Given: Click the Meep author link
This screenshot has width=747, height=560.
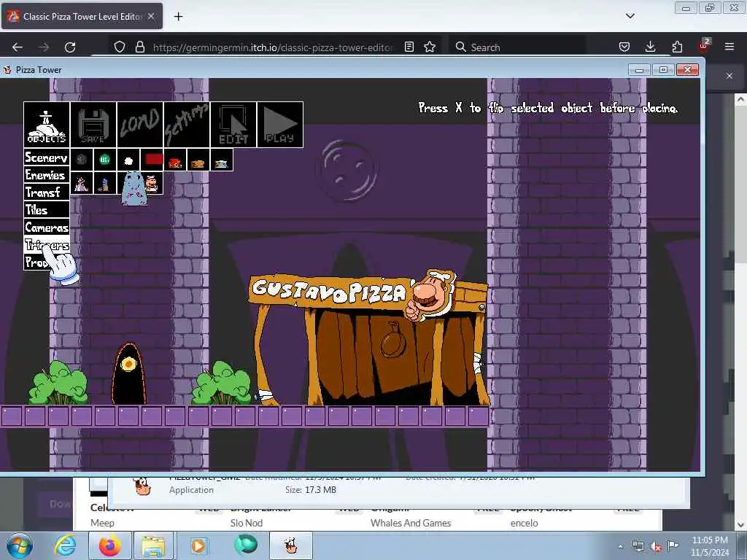Looking at the screenshot, I should click(102, 523).
